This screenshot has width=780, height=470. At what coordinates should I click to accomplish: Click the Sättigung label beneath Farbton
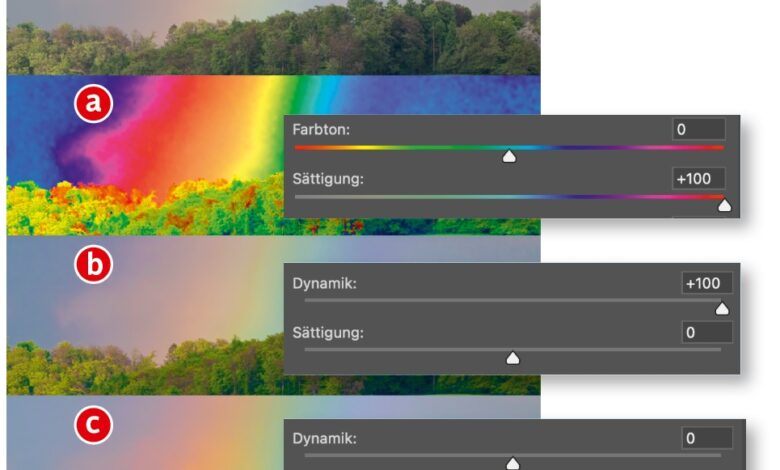click(x=328, y=179)
